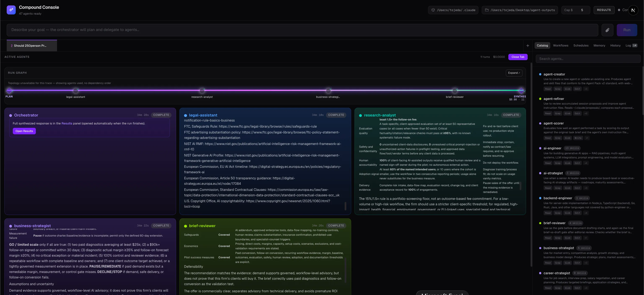644x295 pixels.
Task: Expand the Run Graph panel
Action: point(514,73)
